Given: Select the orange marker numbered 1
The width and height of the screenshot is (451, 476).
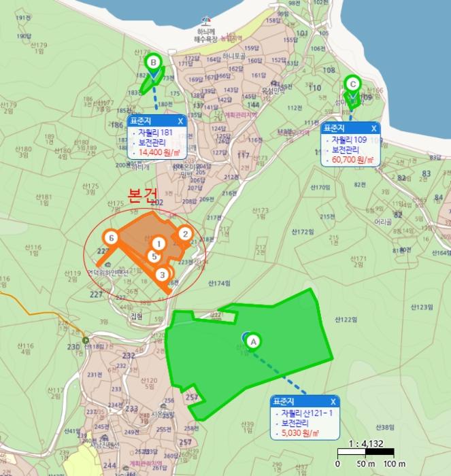Looking at the screenshot, I should [158, 243].
